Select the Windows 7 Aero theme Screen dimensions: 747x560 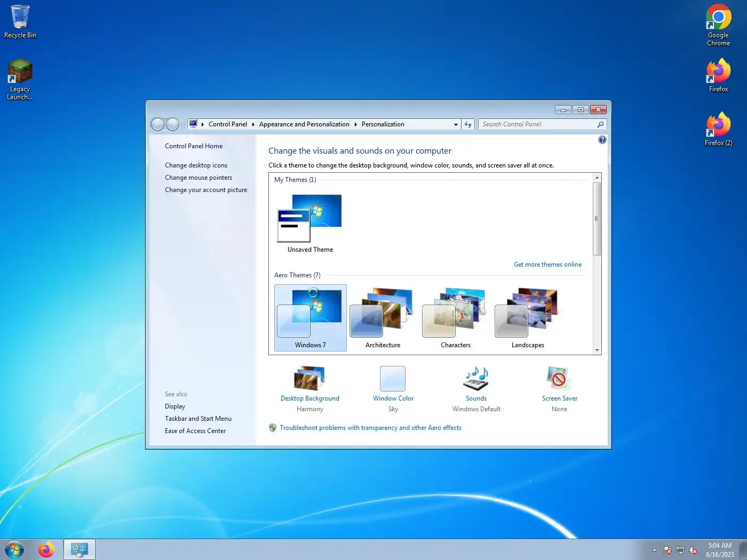tap(310, 318)
